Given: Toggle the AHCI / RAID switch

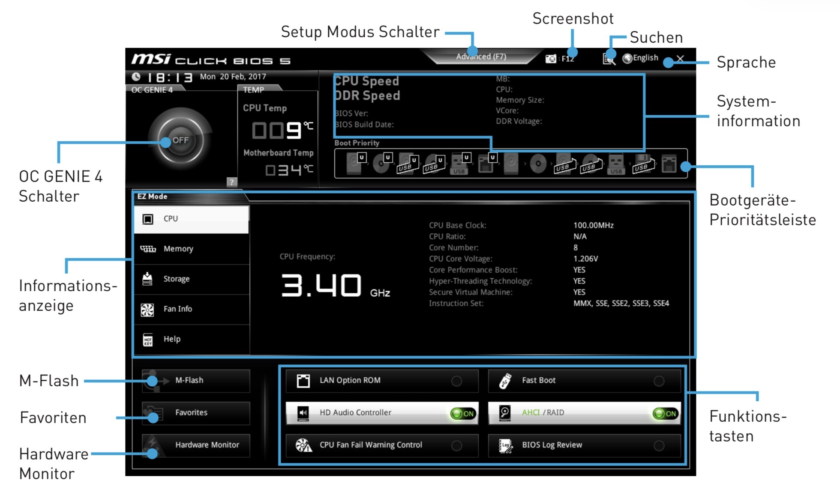Looking at the screenshot, I should 666,414.
